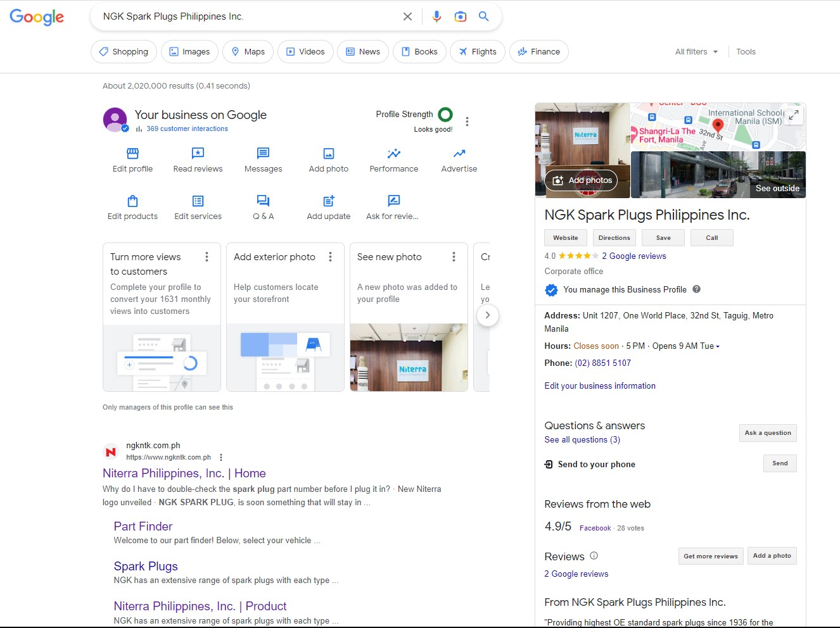840x628 pixels.
Task: Open Niterra Philippines, Inc. | Product link
Action: pyautogui.click(x=200, y=606)
